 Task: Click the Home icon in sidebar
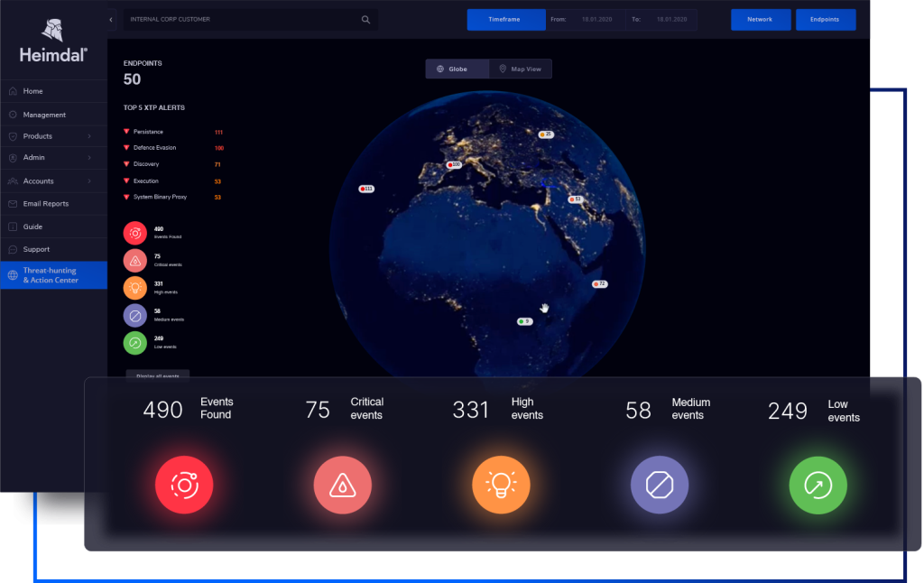point(13,91)
